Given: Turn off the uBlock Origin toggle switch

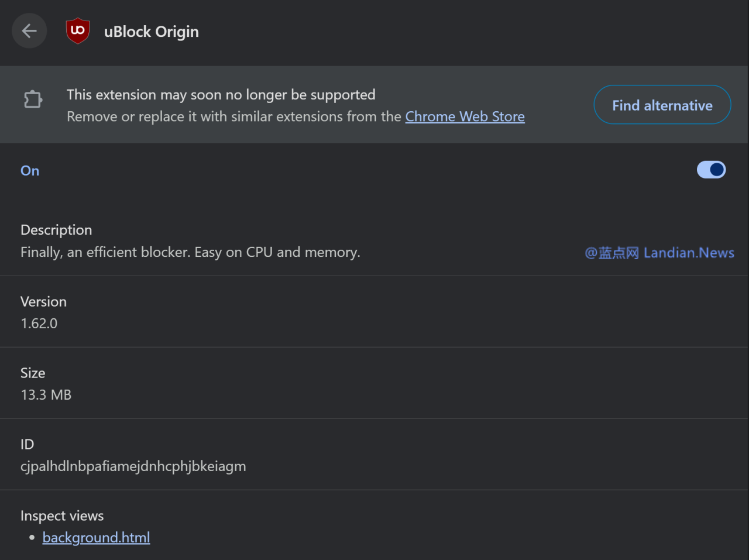Looking at the screenshot, I should pos(711,170).
